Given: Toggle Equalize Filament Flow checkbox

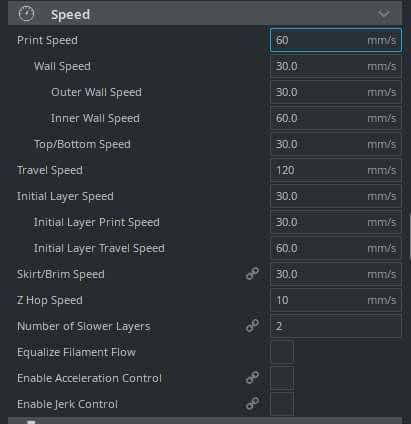Looking at the screenshot, I should 282,352.
